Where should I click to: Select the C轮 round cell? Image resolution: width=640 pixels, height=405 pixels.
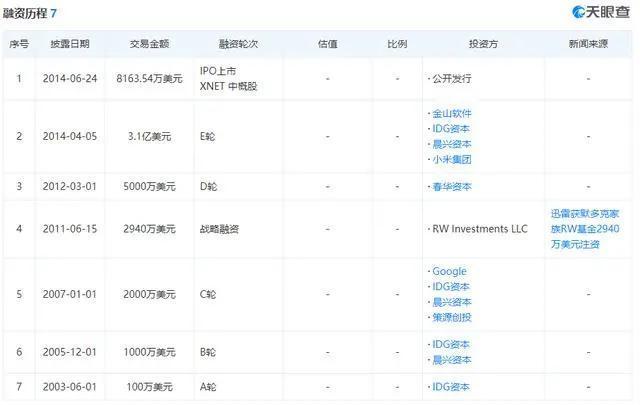click(208, 294)
